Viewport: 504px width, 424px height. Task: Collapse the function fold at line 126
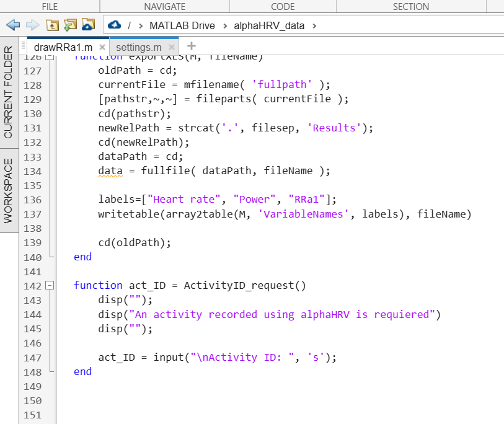(x=50, y=57)
